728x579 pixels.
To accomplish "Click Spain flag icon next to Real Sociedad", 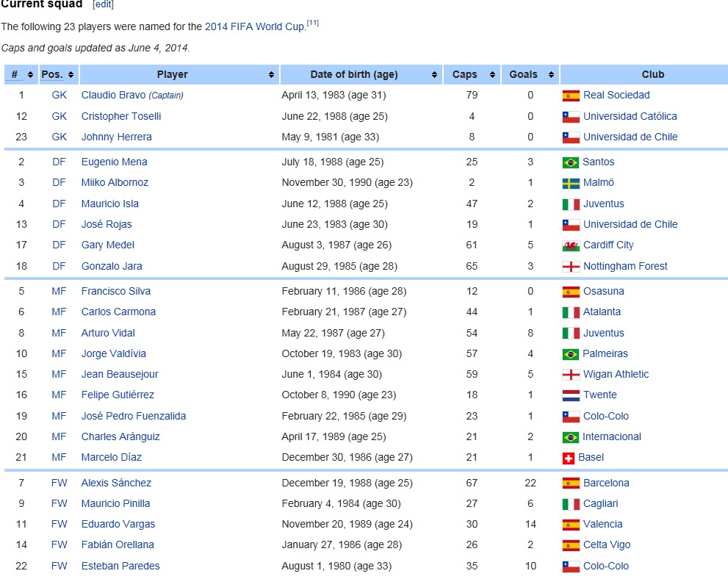I will 571,96.
